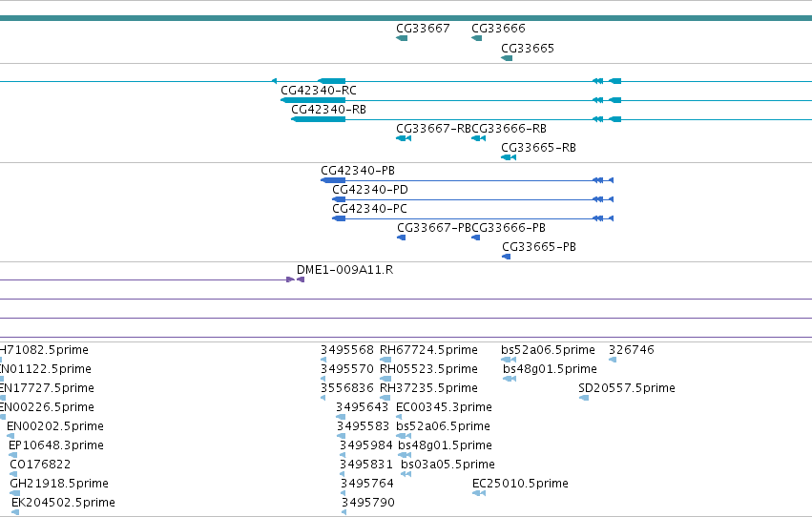This screenshot has height=517, width=812.
Task: Select the DME1-009A11.R feature label
Action: (x=344, y=270)
